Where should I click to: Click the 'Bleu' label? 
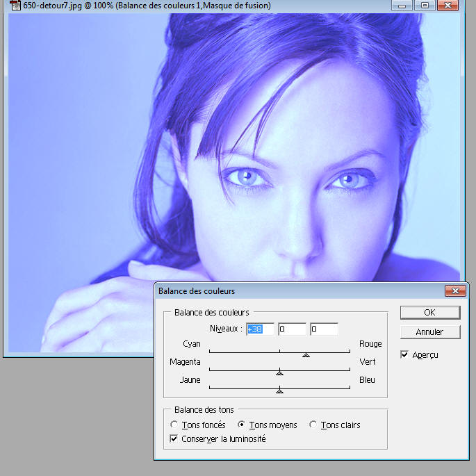click(367, 380)
